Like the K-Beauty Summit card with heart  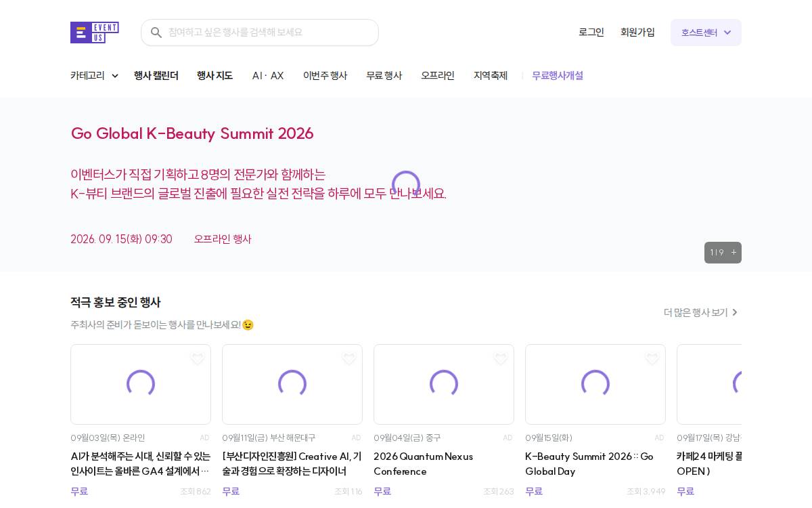[652, 359]
